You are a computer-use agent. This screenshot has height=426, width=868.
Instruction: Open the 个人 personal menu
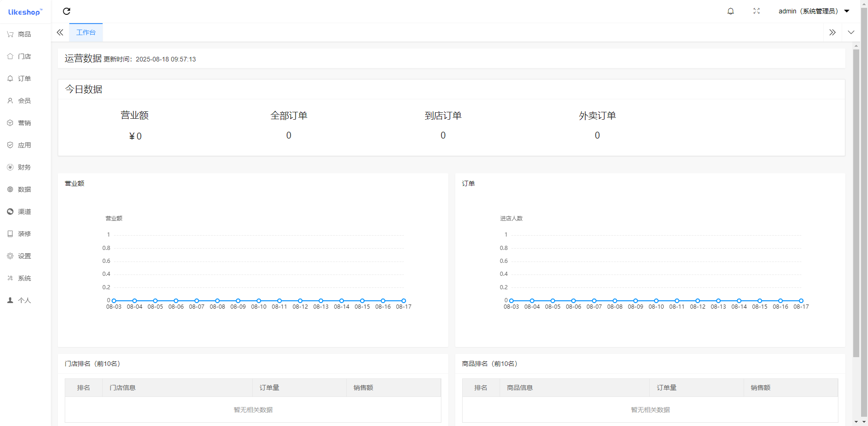coord(19,300)
